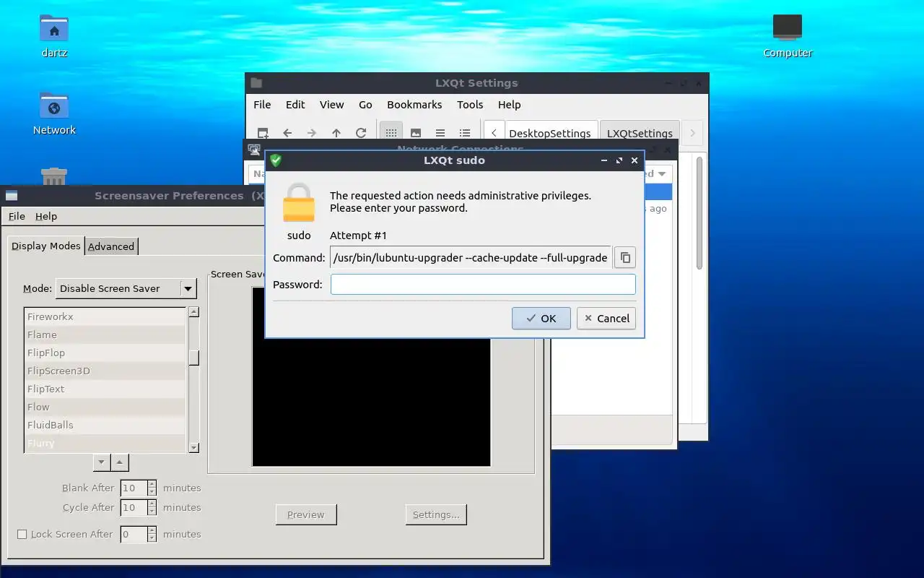
Task: Open the Edit menu in LXQt Settings
Action: [295, 105]
